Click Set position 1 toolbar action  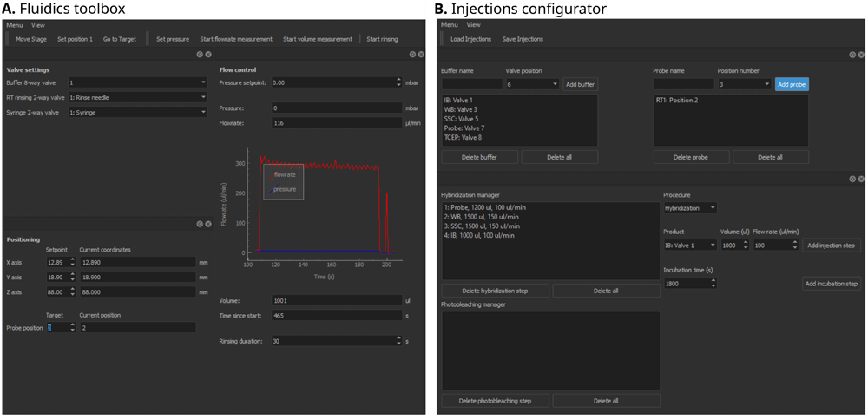coord(76,39)
